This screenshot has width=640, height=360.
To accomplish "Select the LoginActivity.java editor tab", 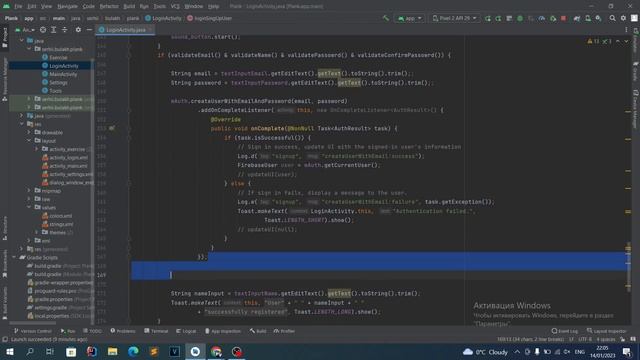I will click(125, 30).
